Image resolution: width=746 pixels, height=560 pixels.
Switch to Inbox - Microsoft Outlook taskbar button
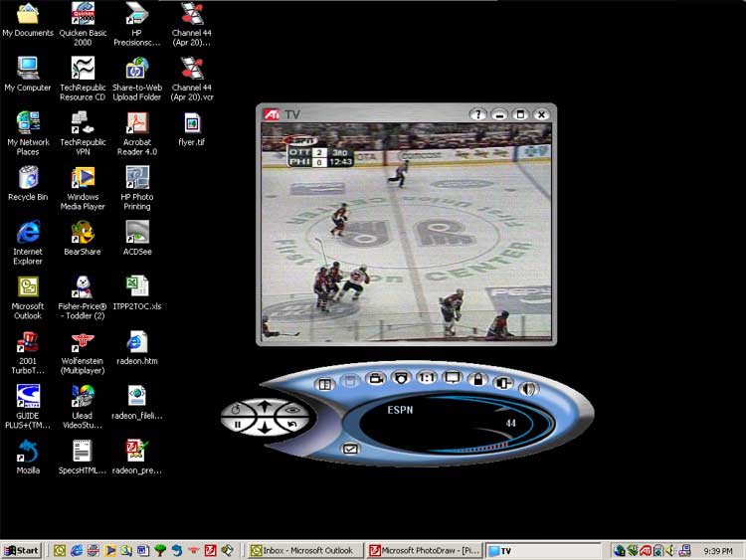305,550
